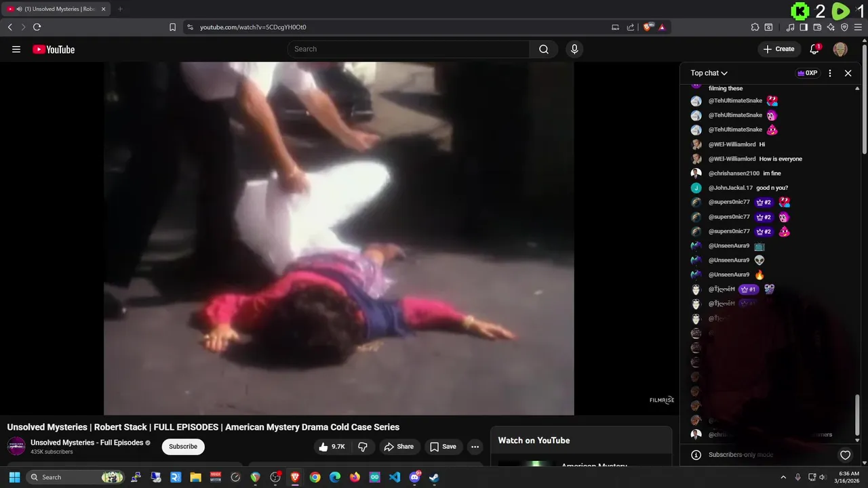
Task: Share this page from the address bar
Action: click(x=631, y=27)
